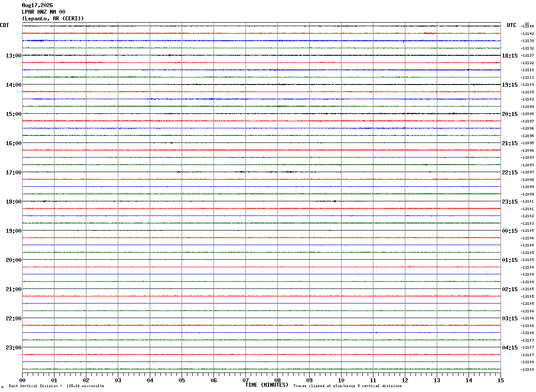This screenshot has width=536, height=392.
Task: Click the CDT timezone heading
Action: pyautogui.click(x=4, y=25)
